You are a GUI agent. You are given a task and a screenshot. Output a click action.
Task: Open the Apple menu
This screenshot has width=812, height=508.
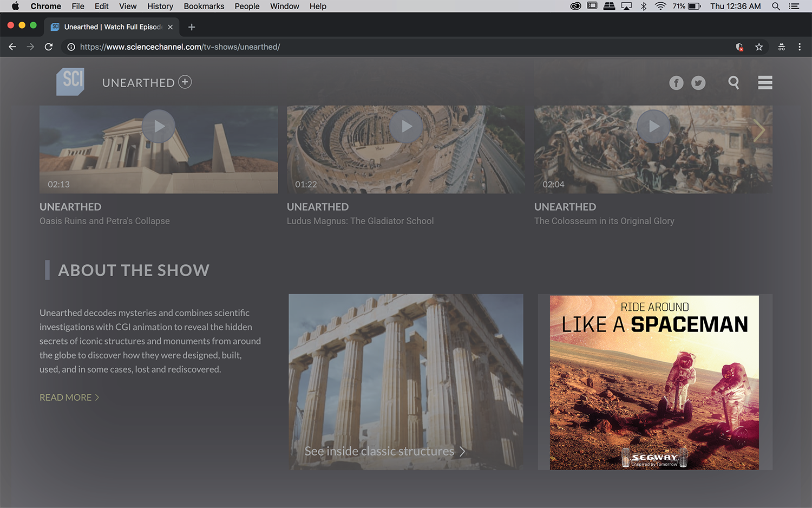click(15, 6)
